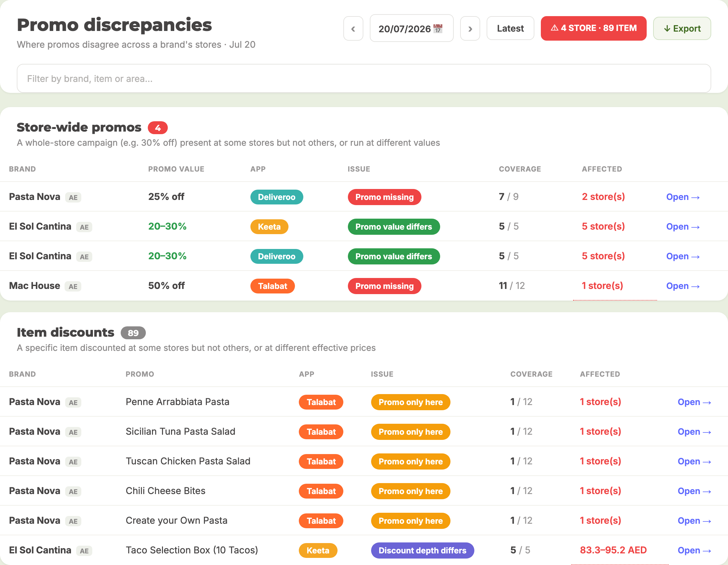Open the Sicilian Tuna Pasta Salad row
The height and width of the screenshot is (565, 728).
click(x=694, y=432)
